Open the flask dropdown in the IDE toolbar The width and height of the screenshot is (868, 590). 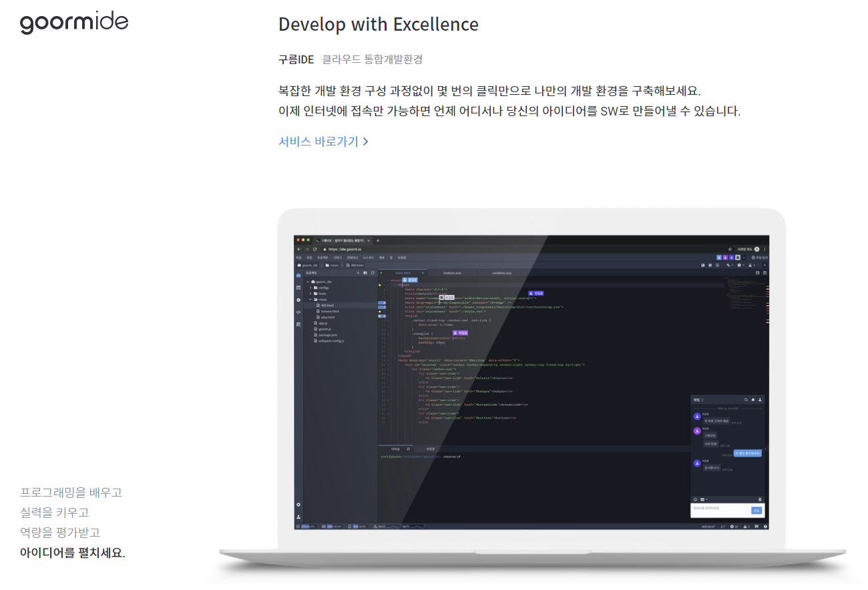[752, 265]
